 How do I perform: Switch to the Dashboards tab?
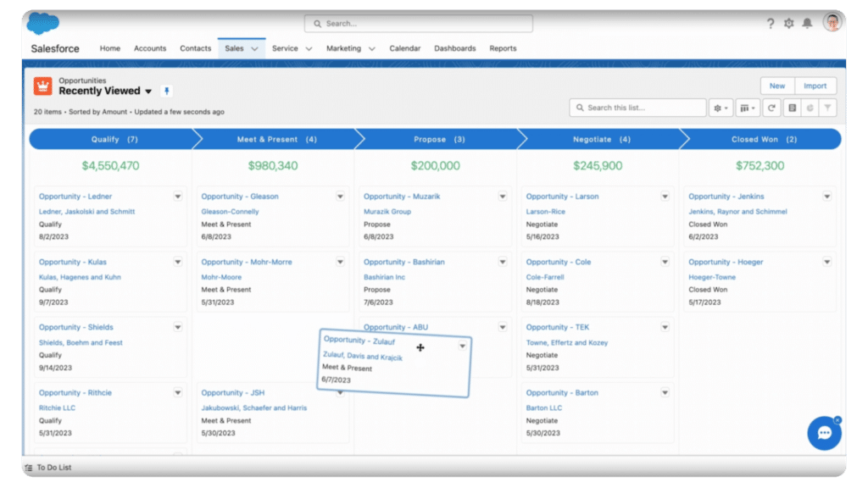pyautogui.click(x=455, y=48)
